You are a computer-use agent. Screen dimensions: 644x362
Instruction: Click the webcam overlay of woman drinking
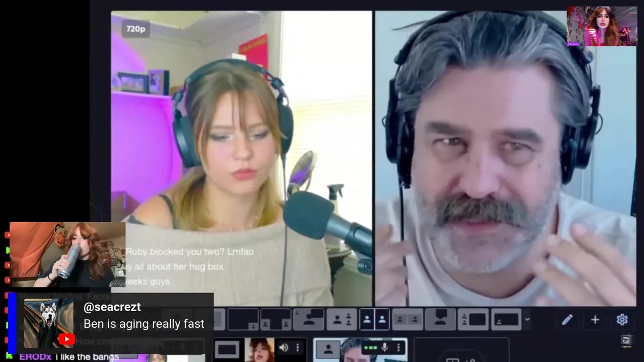(67, 255)
